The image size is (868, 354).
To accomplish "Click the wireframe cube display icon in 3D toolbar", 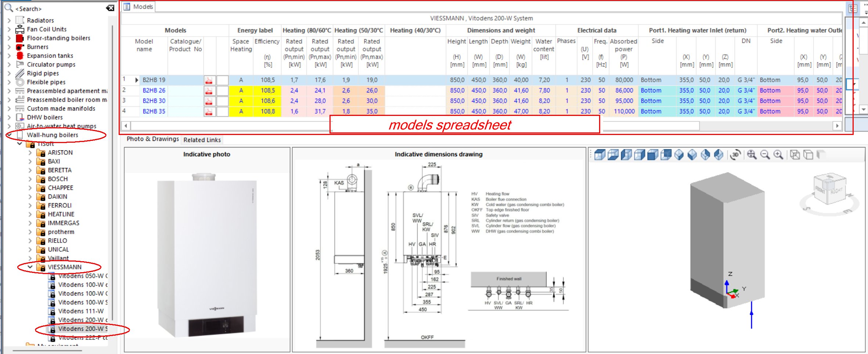I will tap(795, 154).
